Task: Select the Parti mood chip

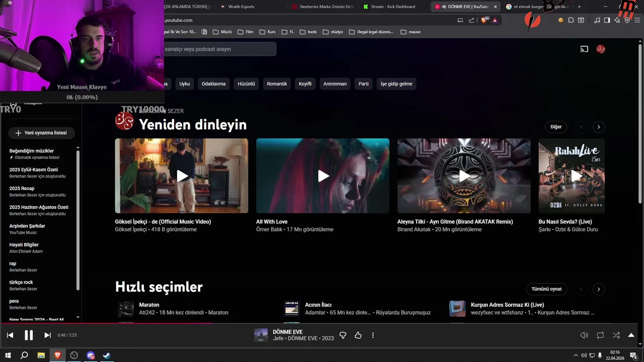Action: [364, 84]
